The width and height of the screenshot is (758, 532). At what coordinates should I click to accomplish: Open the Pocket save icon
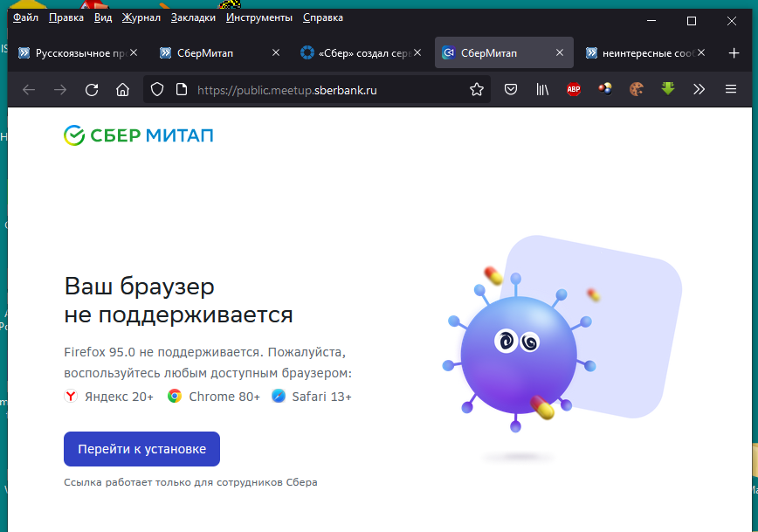click(512, 89)
